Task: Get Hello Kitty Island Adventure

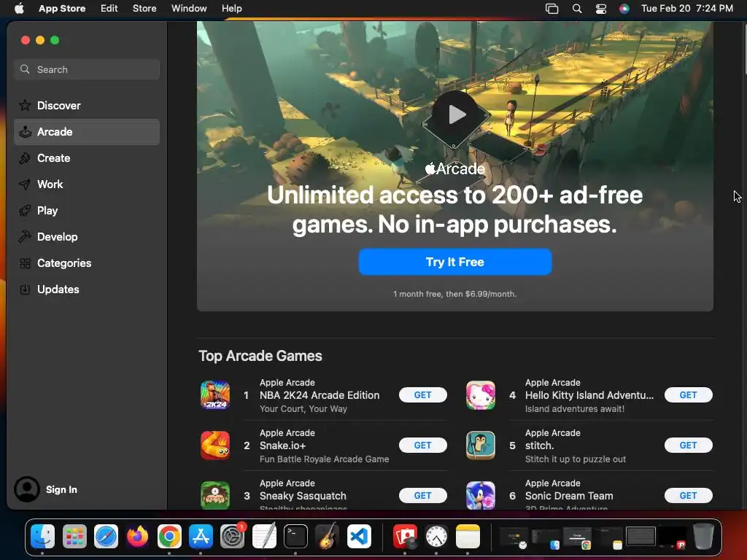Action: [x=689, y=394]
